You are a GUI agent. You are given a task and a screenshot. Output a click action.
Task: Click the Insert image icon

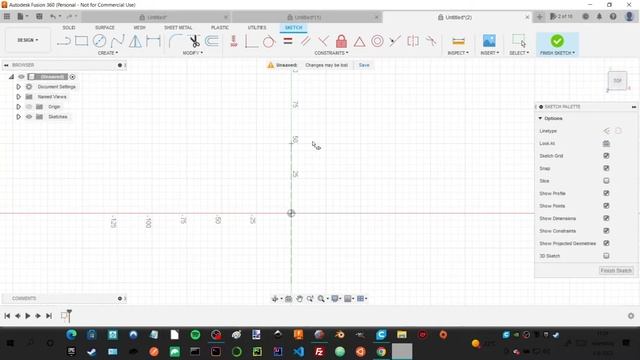coord(489,41)
